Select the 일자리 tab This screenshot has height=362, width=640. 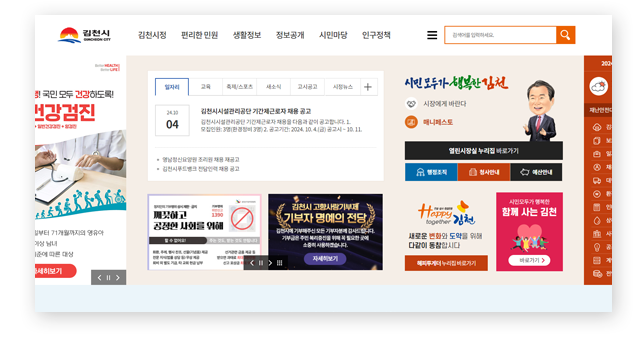172,87
